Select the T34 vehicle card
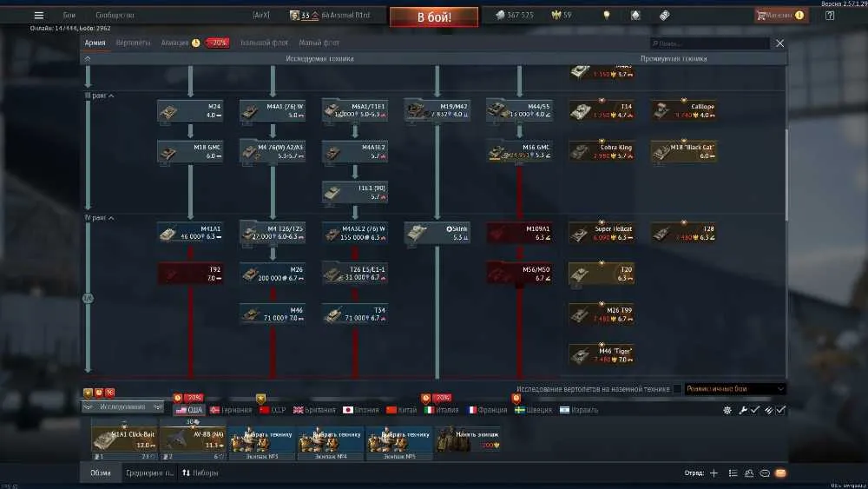Image resolution: width=868 pixels, height=489 pixels. pos(355,314)
